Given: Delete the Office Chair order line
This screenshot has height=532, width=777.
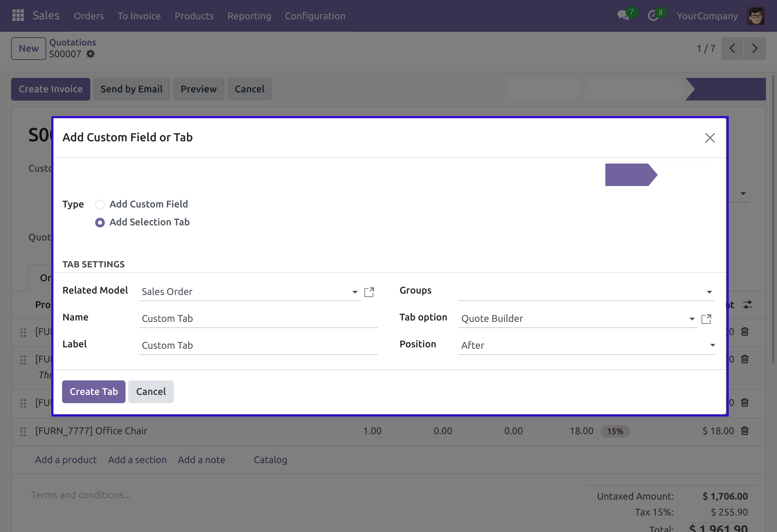Looking at the screenshot, I should pyautogui.click(x=745, y=431).
